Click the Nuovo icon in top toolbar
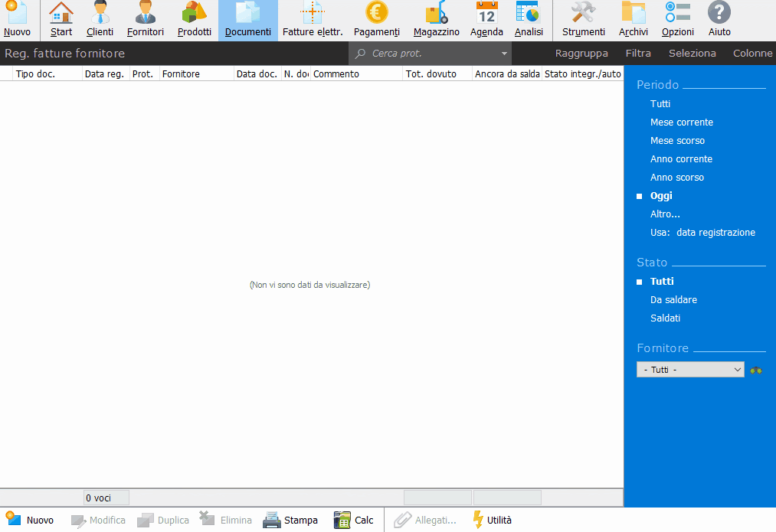Viewport: 776px width, 532px height. [18, 20]
